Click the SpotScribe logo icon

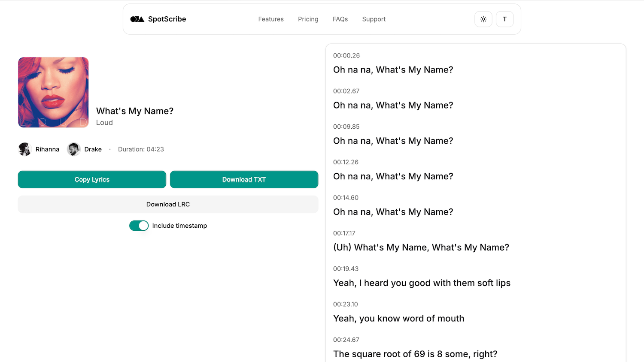click(137, 19)
